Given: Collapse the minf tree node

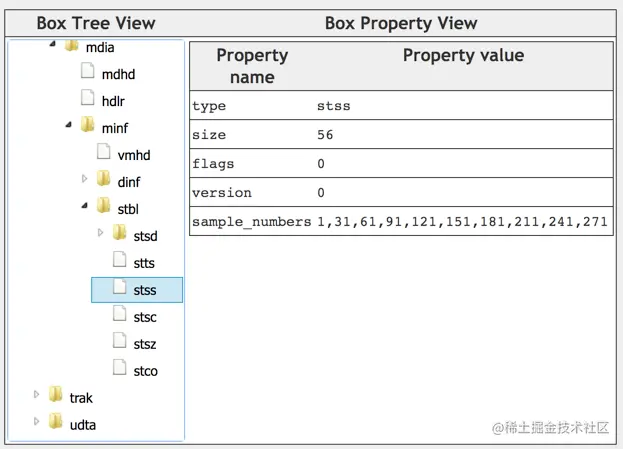Looking at the screenshot, I should click(x=68, y=124).
